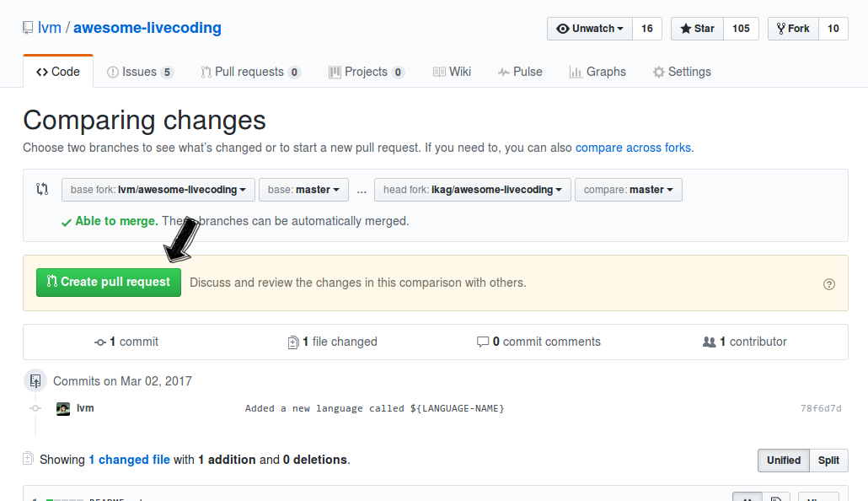Click the watchers count 16
The image size is (868, 501).
coord(647,29)
